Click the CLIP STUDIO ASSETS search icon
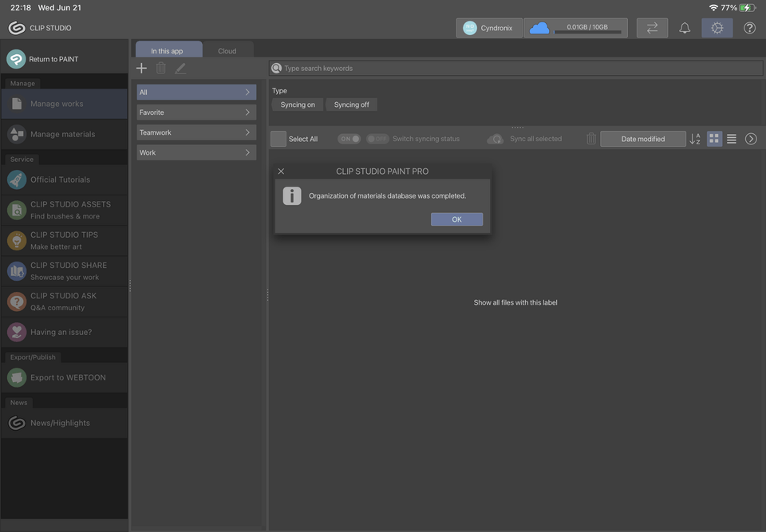The height and width of the screenshot is (532, 766). 17,210
